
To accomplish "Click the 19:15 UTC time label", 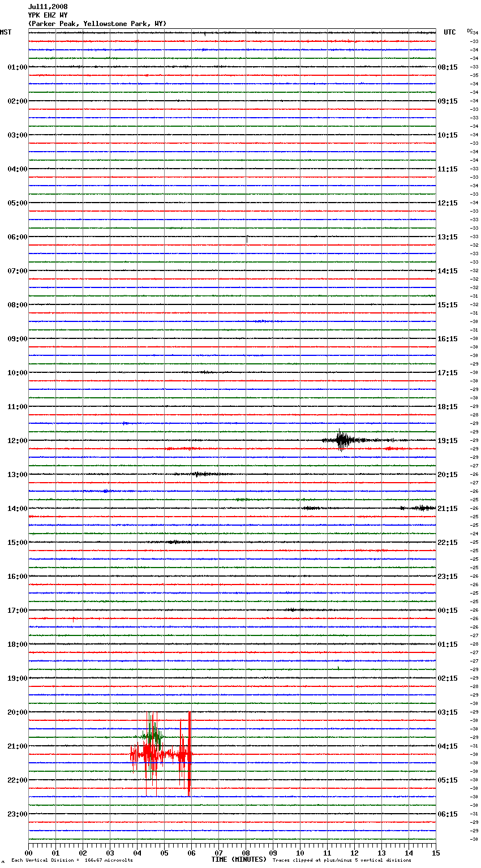I will [x=448, y=441].
